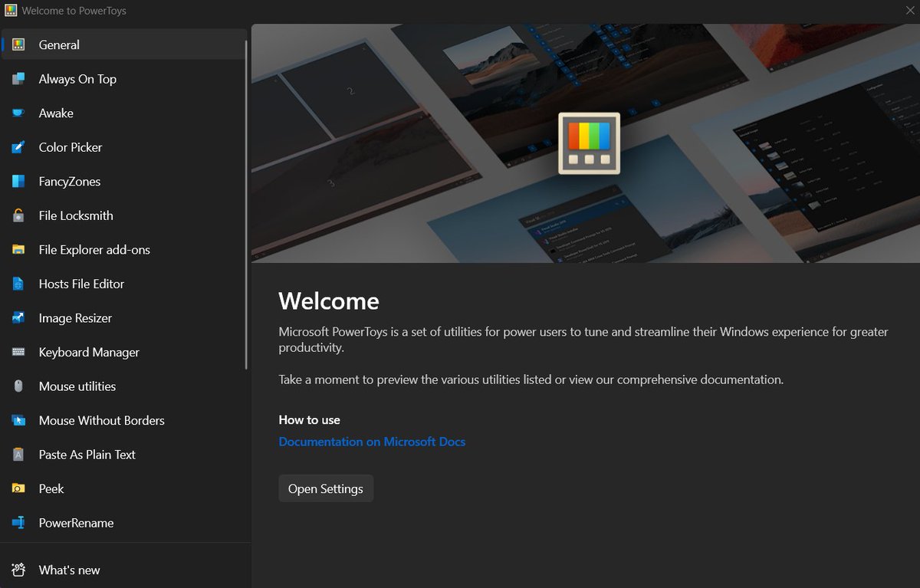Click the Mouse Without Borders icon
The width and height of the screenshot is (920, 588).
click(x=18, y=420)
